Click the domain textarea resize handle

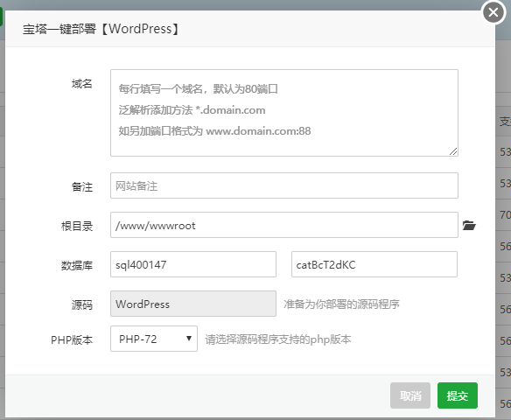pos(453,151)
